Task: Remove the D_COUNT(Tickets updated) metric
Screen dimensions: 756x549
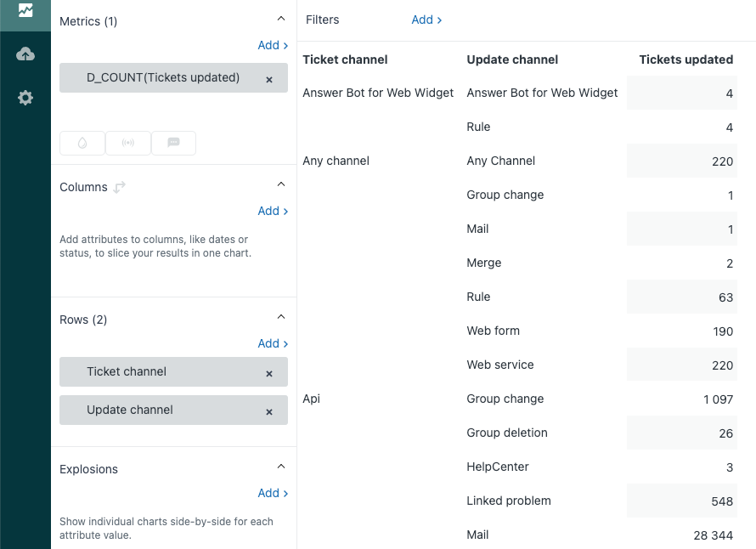Action: (x=269, y=79)
